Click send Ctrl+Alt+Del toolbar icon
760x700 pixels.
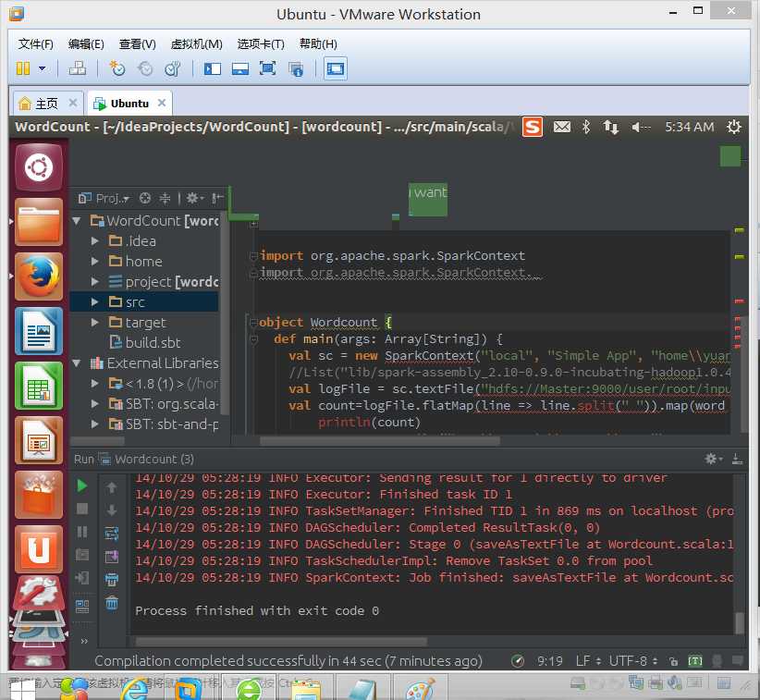coord(77,68)
